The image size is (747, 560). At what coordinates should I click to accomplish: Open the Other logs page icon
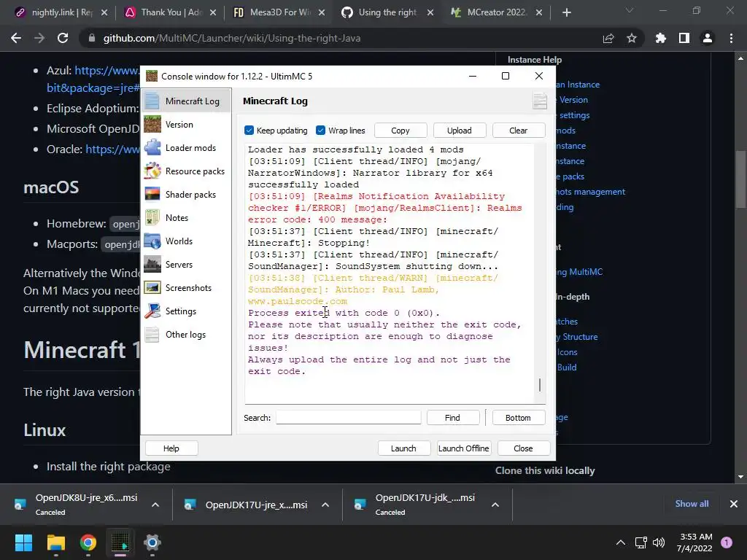point(152,334)
